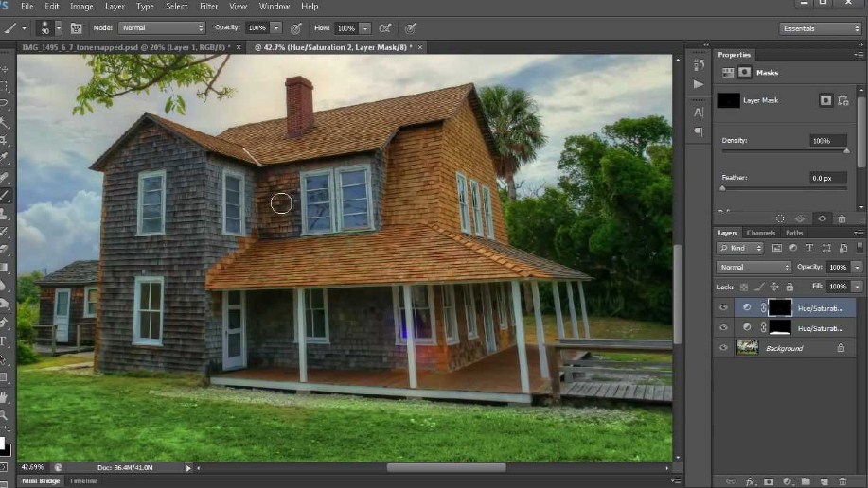Screen dimensions: 868x488
Task: Open the Select menu
Action: (177, 6)
